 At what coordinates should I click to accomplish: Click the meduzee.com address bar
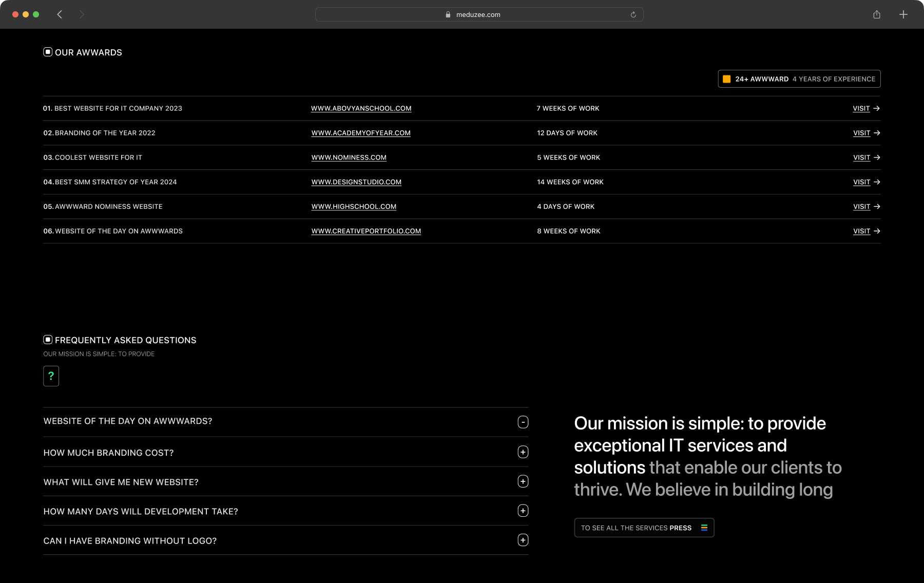[478, 14]
